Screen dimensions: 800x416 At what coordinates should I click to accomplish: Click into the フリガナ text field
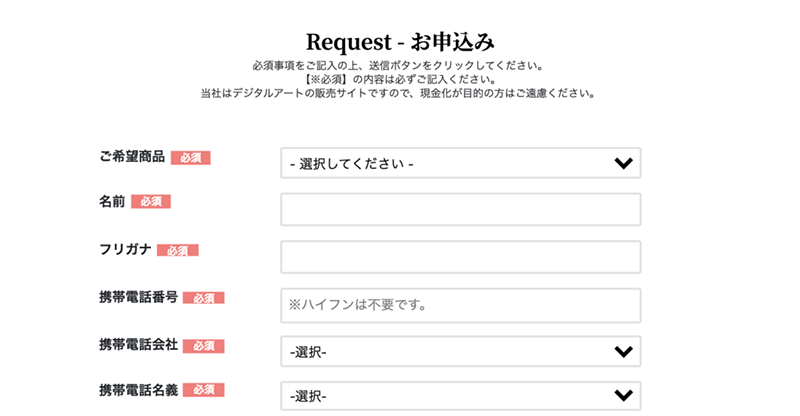coord(460,257)
